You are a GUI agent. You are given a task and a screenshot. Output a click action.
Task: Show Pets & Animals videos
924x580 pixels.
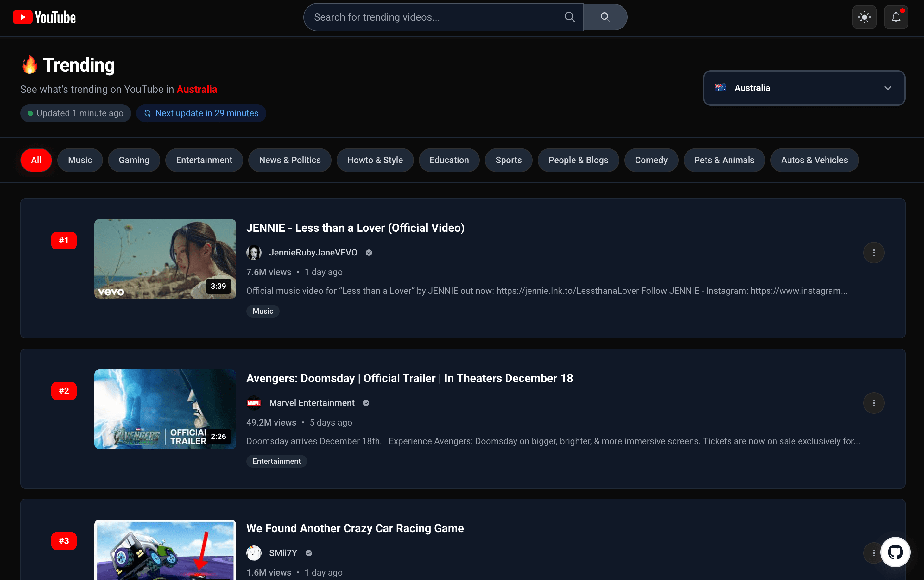point(724,160)
